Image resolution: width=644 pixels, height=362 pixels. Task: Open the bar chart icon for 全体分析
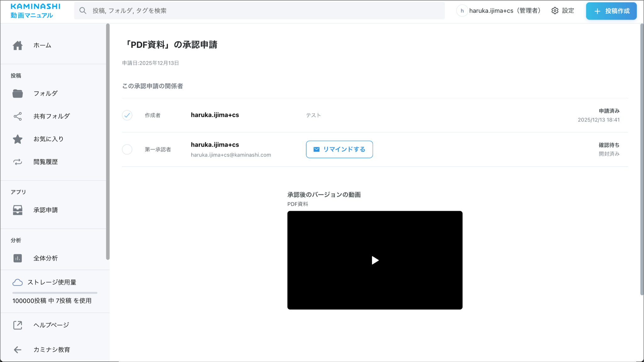18,258
